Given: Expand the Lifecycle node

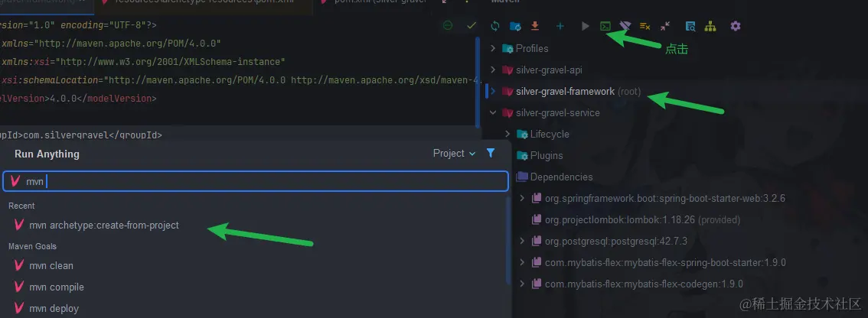Looking at the screenshot, I should (x=507, y=134).
